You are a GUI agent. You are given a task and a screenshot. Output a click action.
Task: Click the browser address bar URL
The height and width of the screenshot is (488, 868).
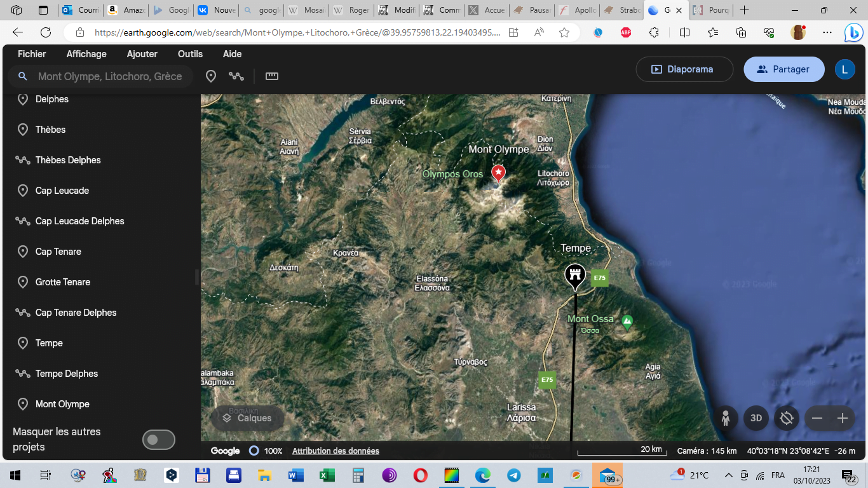pyautogui.click(x=297, y=32)
